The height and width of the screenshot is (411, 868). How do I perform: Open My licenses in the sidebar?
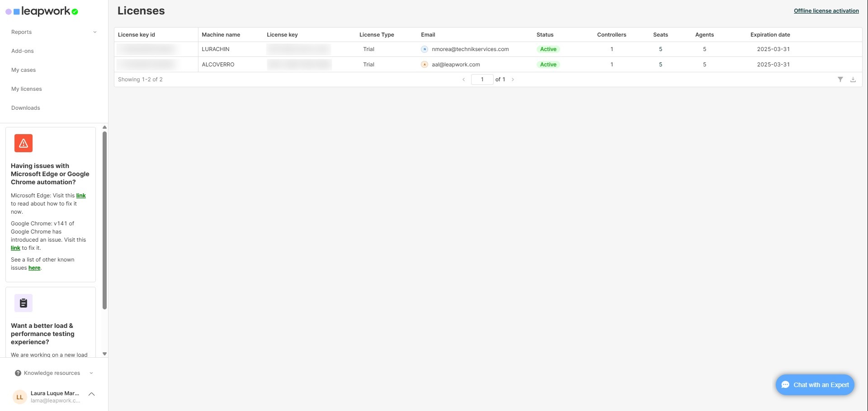[26, 89]
